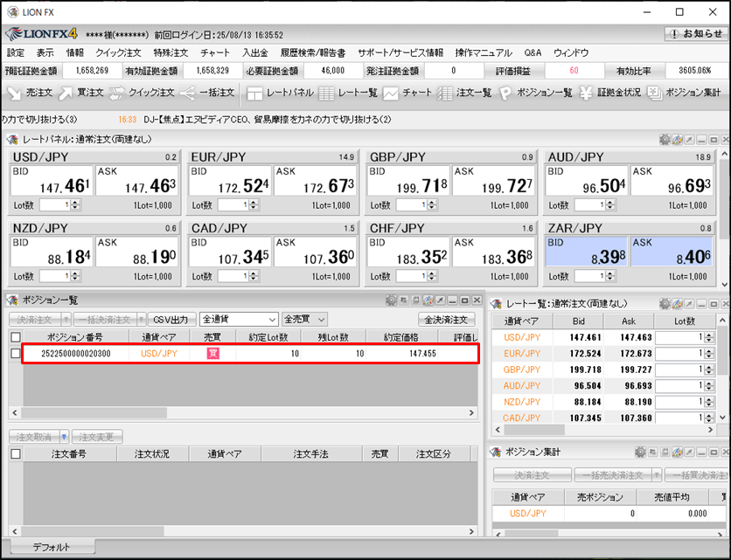Open the 注文取消 dropdown arrow
Screen dimensions: 731x560
pos(64,436)
